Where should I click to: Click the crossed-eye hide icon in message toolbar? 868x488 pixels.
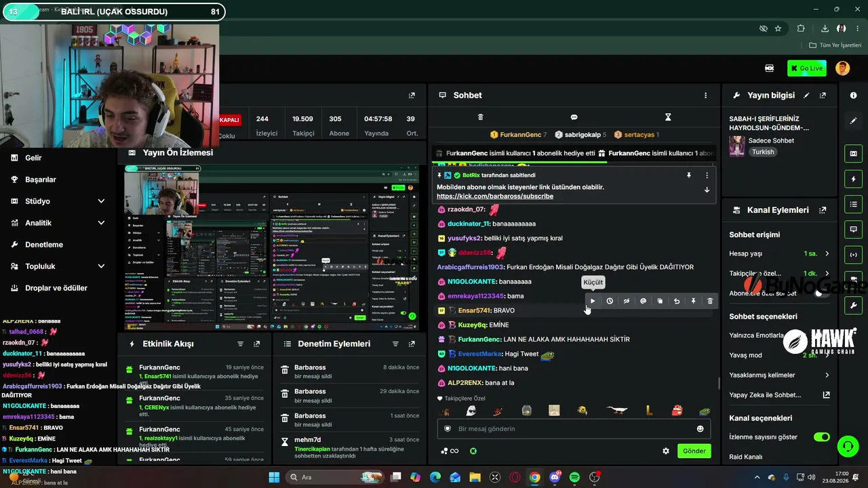pos(627,301)
